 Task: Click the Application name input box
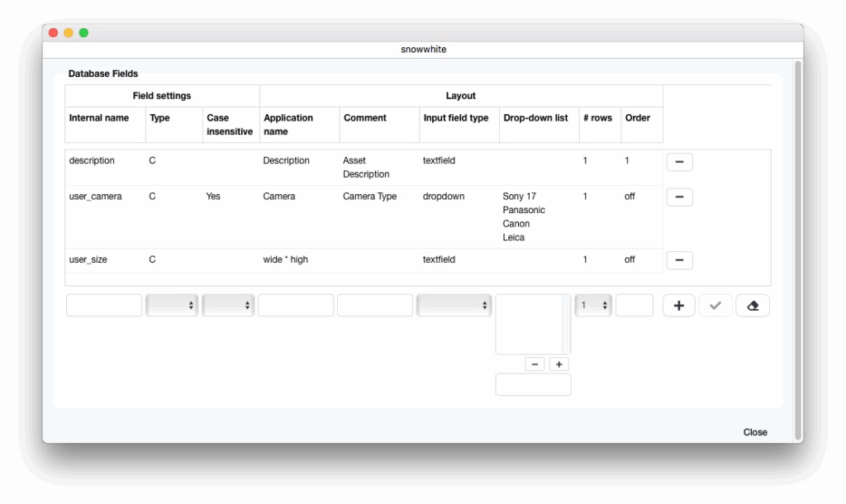coord(296,306)
